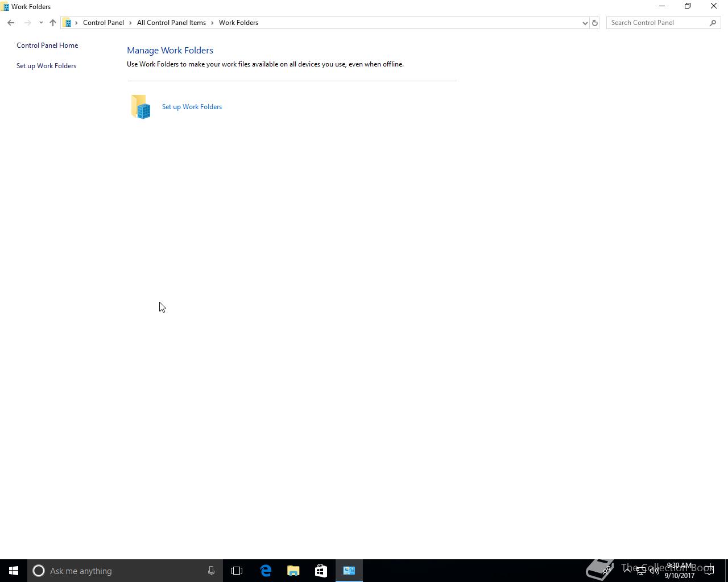Focus the Search Control Panel field
This screenshot has width=728, height=582.
pyautogui.click(x=658, y=23)
